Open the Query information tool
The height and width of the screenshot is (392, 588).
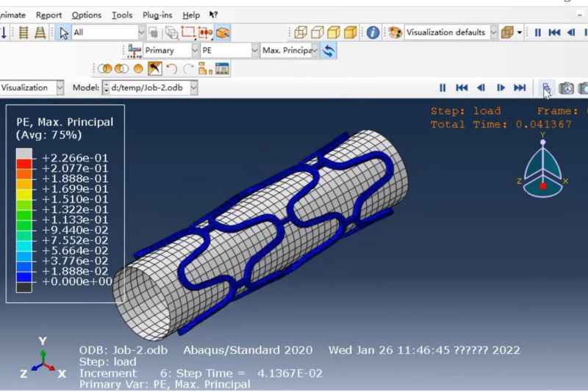click(373, 32)
